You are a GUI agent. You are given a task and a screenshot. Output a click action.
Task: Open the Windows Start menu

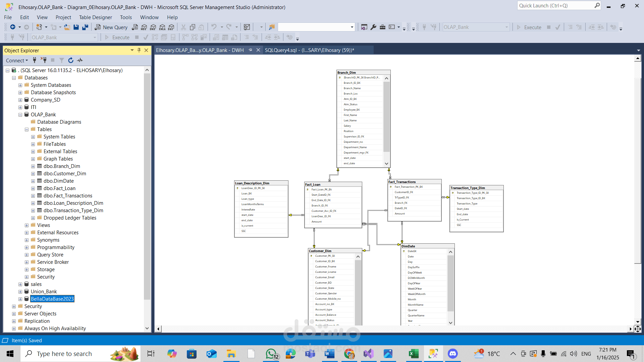(x=10, y=354)
